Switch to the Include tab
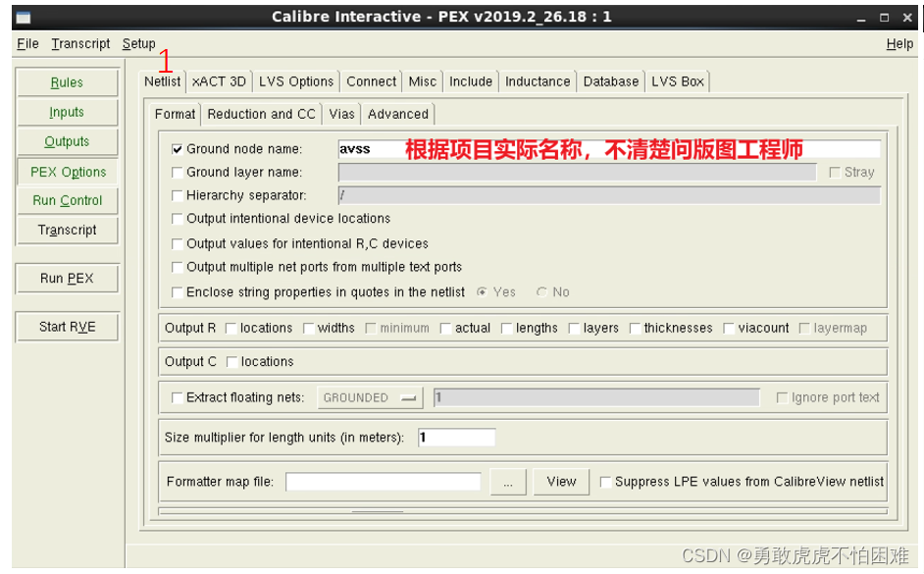The image size is (924, 574). (x=471, y=81)
